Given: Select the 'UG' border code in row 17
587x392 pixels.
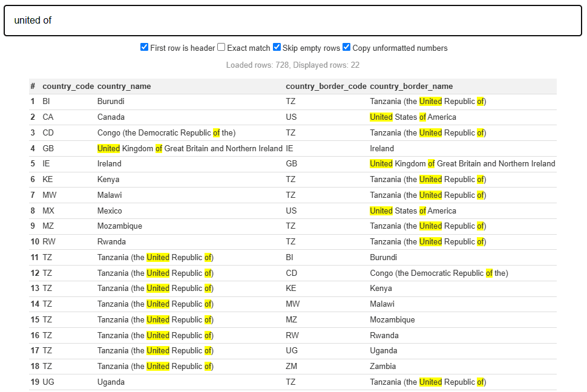Looking at the screenshot, I should click(292, 351).
